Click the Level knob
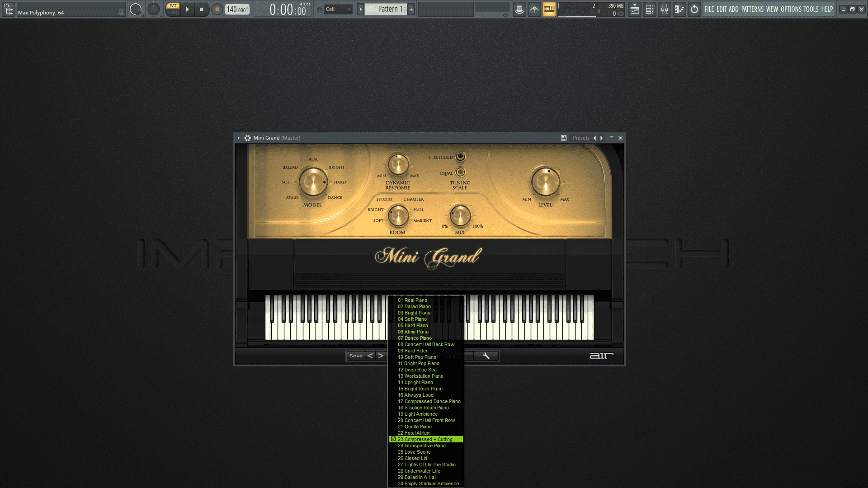The height and width of the screenshot is (488, 868). coord(546,183)
